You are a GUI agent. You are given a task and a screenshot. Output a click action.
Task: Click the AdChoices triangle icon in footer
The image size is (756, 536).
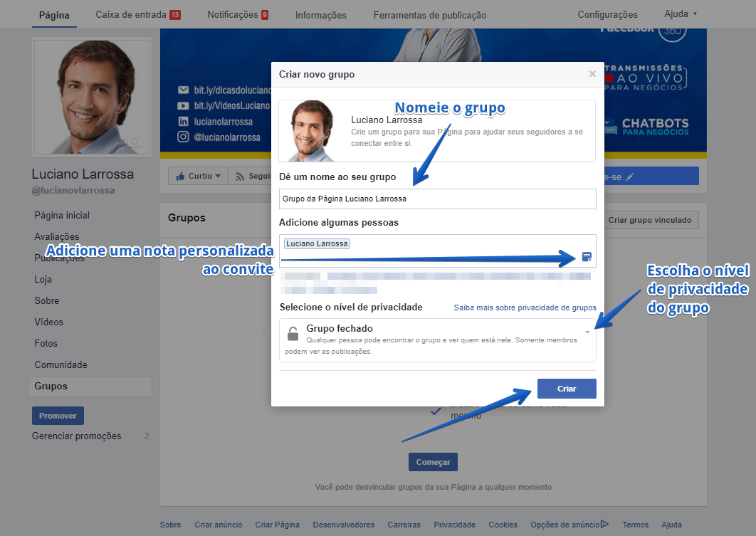[604, 524]
